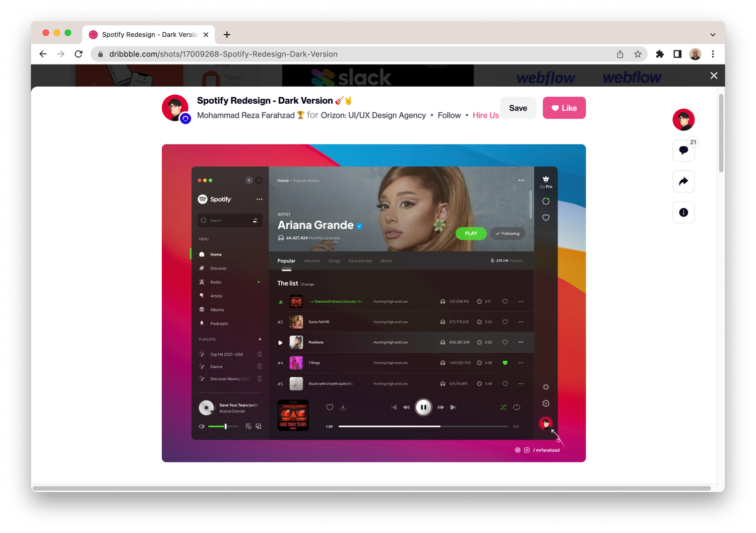Click the vertical page scrollbar
756x533 pixels.
pos(721,134)
